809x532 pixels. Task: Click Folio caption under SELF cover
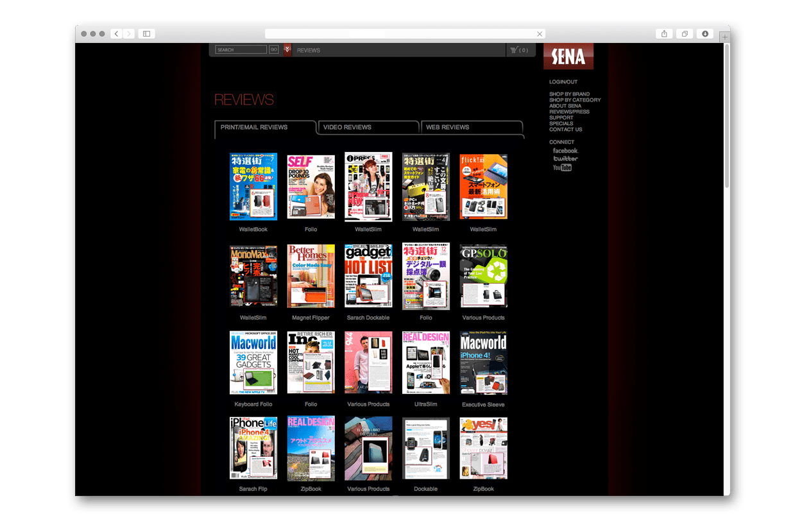[311, 230]
